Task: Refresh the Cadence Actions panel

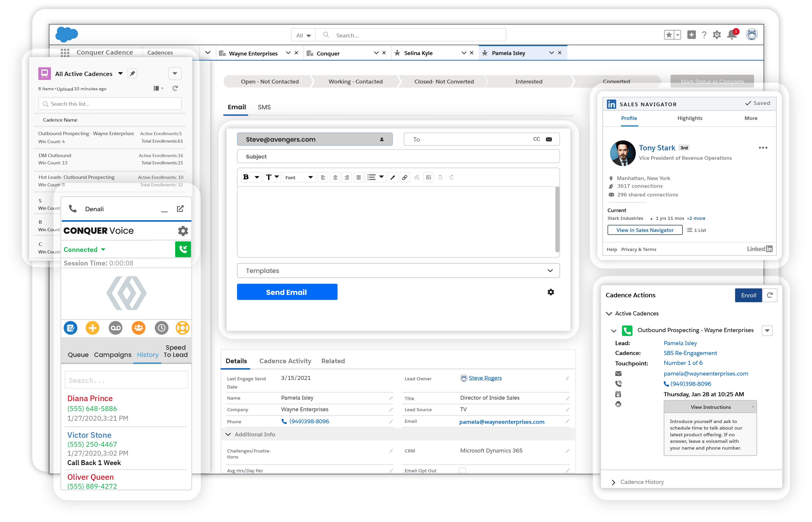Action: point(770,295)
